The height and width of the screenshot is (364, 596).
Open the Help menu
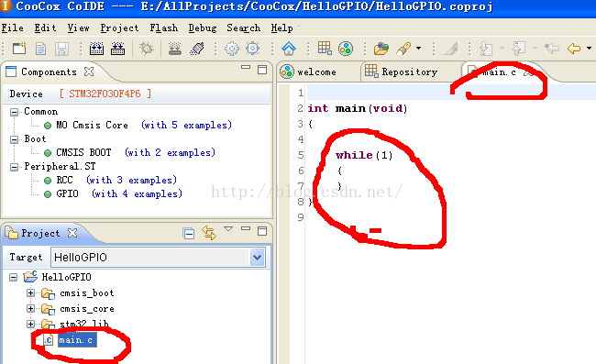point(281,28)
